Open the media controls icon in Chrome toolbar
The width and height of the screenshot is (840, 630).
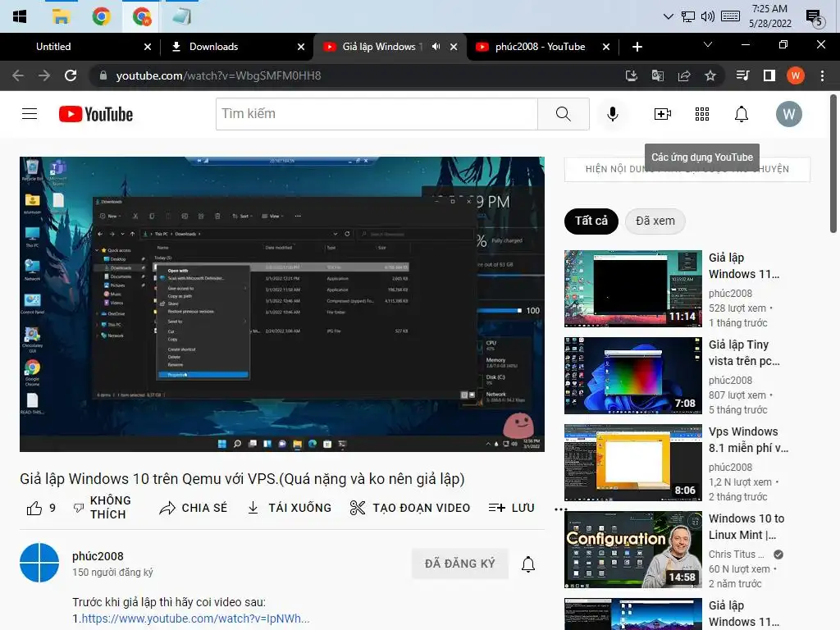pyautogui.click(x=743, y=75)
